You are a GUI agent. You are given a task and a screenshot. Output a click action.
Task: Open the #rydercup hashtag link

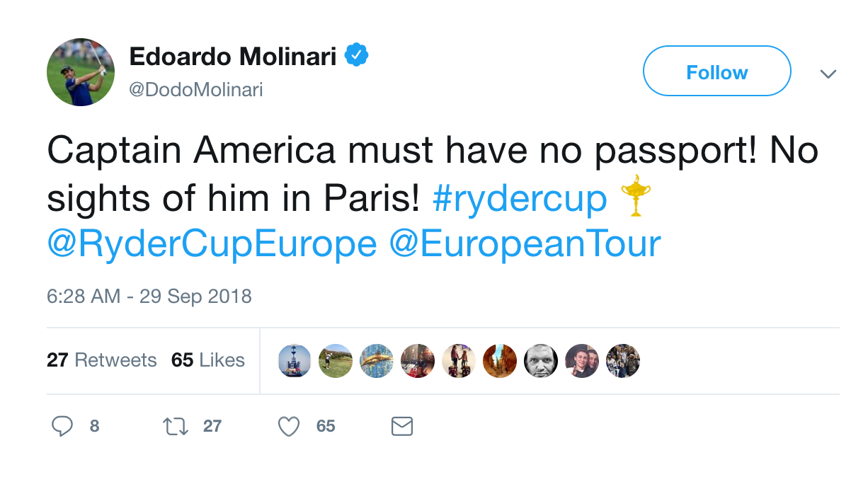(x=520, y=199)
